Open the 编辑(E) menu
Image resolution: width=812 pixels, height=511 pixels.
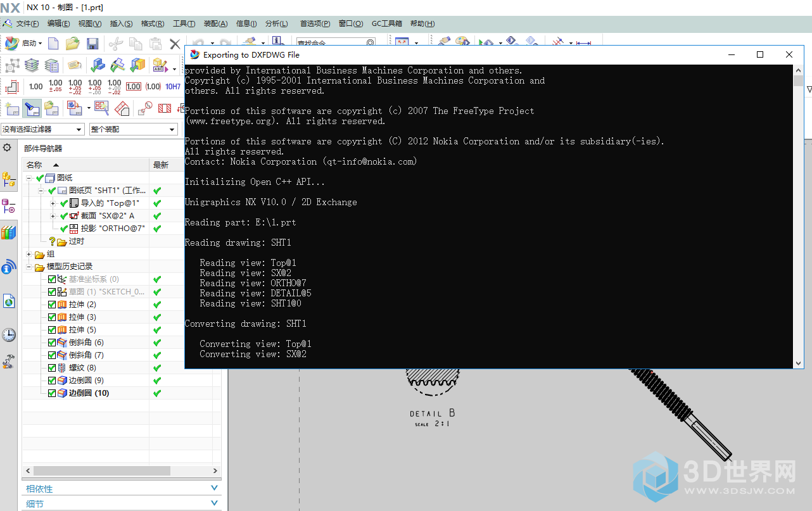point(58,23)
